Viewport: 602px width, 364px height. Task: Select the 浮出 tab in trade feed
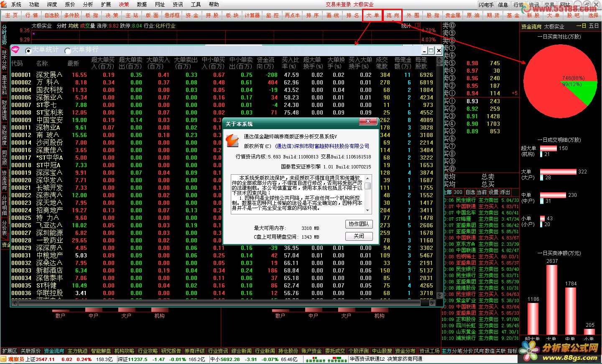[505, 192]
